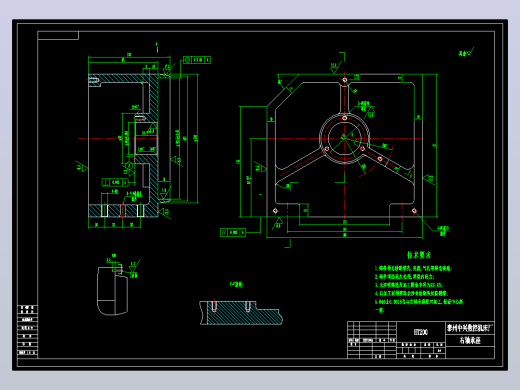This screenshot has width=520, height=390.
Task: Select the '其余' surface finish note
Action: (466, 52)
